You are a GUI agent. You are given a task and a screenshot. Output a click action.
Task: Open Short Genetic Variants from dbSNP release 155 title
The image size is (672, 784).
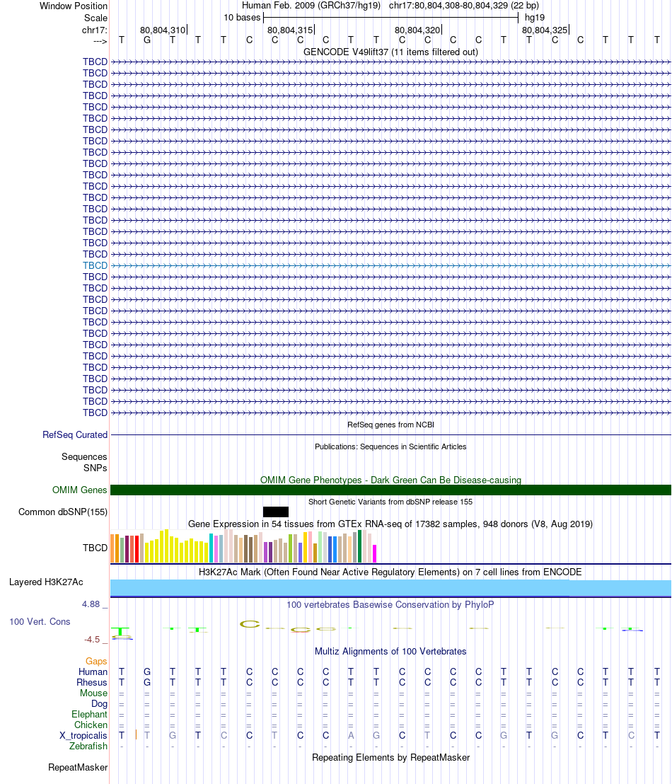(390, 502)
